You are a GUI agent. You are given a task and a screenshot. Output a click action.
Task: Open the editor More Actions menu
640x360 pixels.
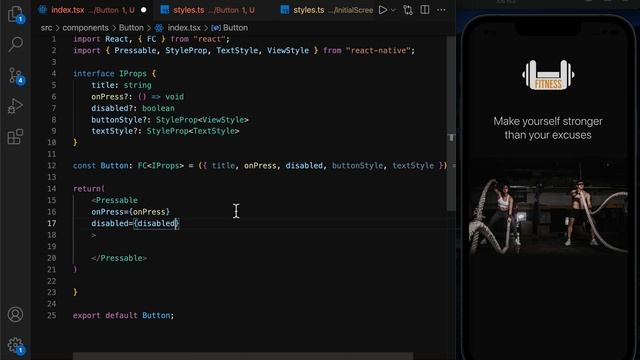441,10
